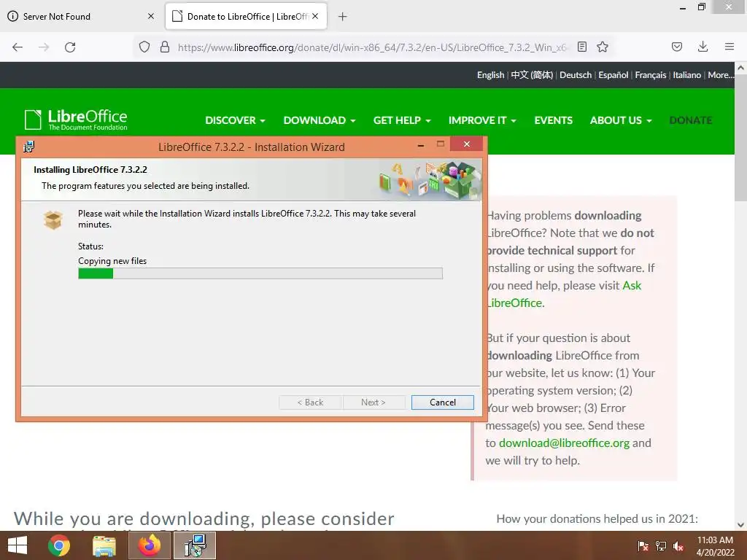
Task: Open File Explorer from taskbar
Action: click(x=104, y=545)
